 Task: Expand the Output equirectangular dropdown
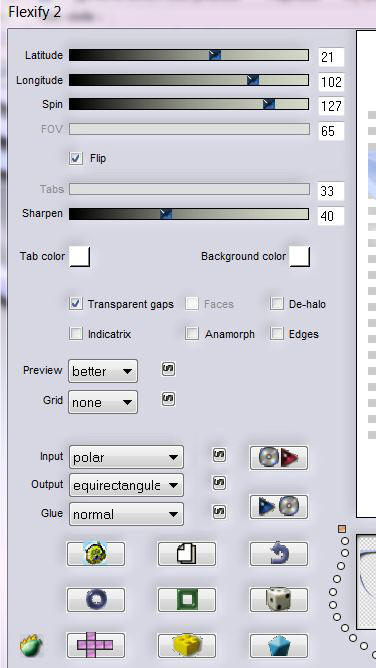tap(126, 485)
